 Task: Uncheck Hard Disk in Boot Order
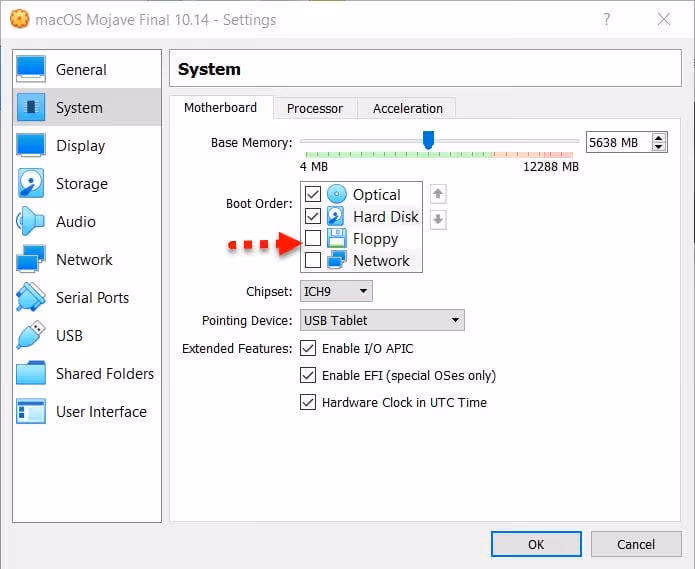(x=313, y=216)
